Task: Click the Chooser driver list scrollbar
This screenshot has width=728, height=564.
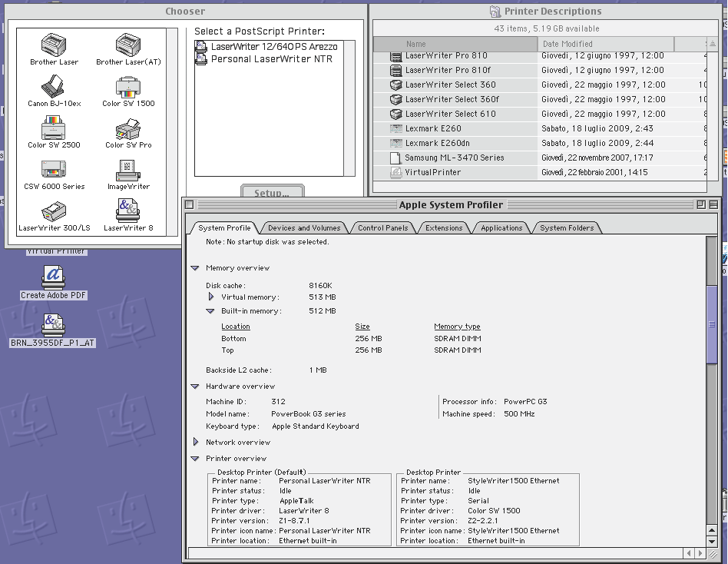Action: [x=172, y=132]
